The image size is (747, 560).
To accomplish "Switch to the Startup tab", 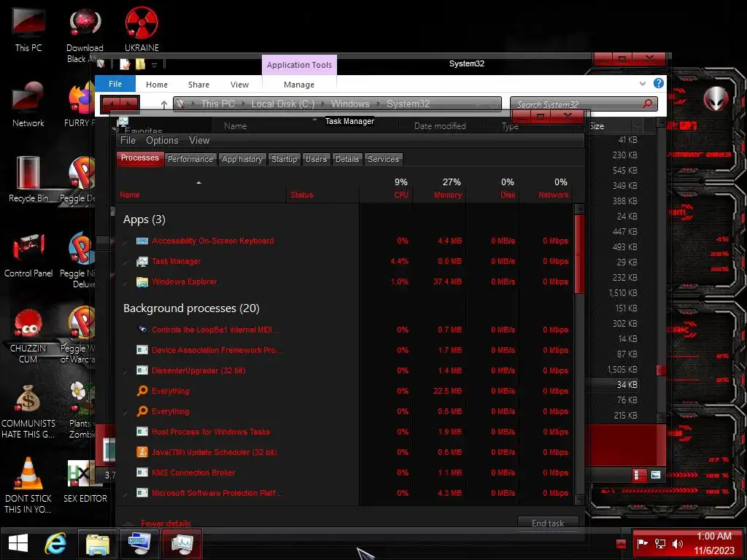I will (284, 159).
